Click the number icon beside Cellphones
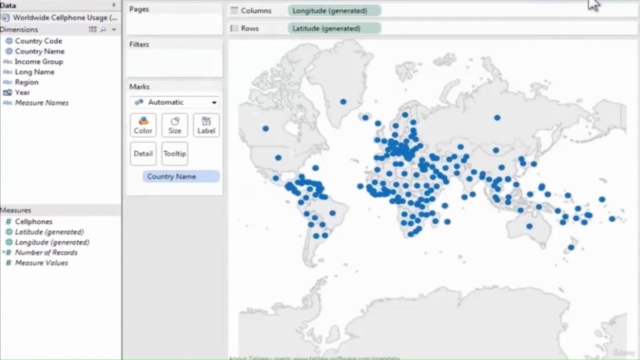 pos(8,222)
